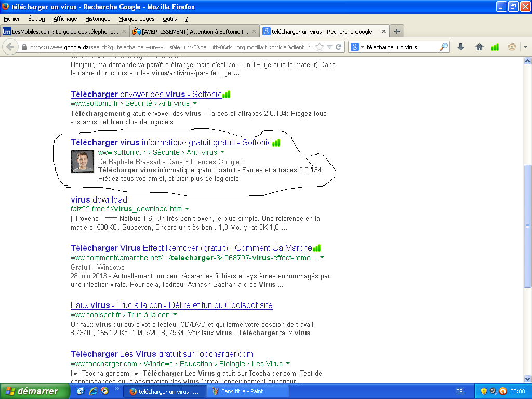Open 'Faux virus - Truc à la con' result
532x399 pixels.
(171, 305)
